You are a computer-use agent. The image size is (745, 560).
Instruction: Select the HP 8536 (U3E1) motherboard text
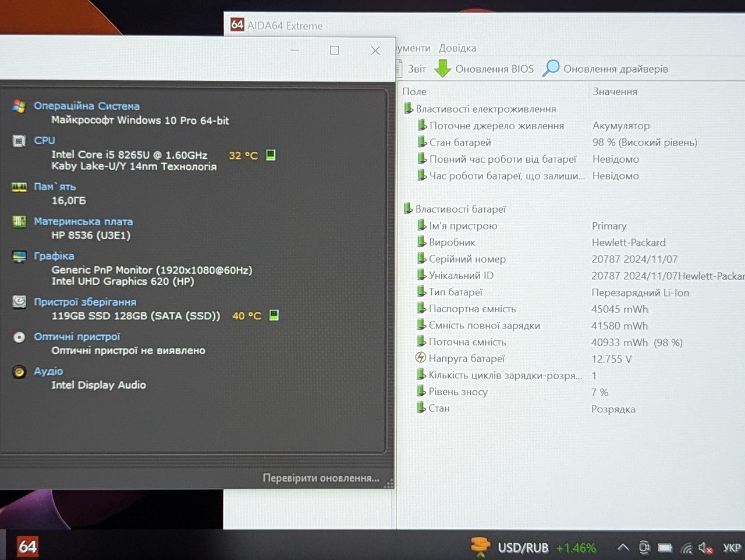pyautogui.click(x=91, y=235)
